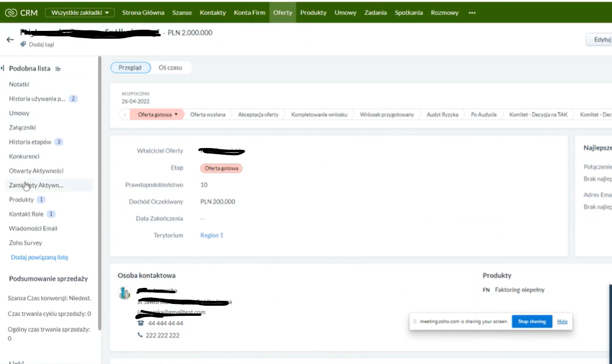Click the mobile phone icon beside 222 222 222

click(140, 335)
